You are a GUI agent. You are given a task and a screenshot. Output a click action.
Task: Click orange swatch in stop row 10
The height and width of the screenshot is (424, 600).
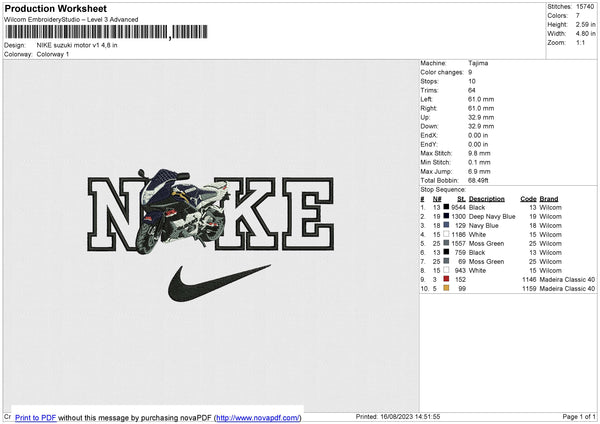coord(446,288)
